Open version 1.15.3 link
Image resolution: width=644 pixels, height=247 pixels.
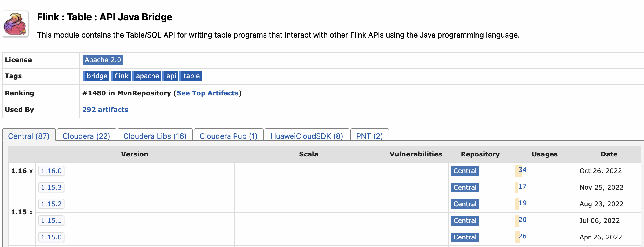point(51,187)
